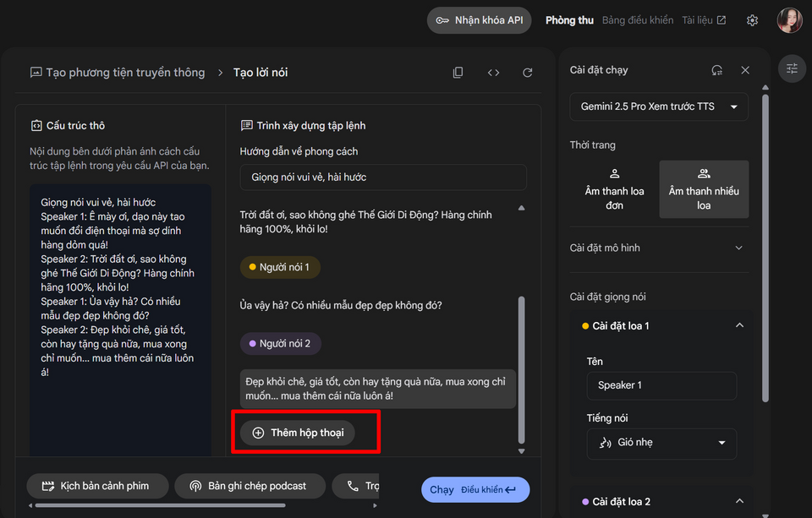Toggle the run settings sliders icon
This screenshot has width=812, height=518.
click(792, 68)
